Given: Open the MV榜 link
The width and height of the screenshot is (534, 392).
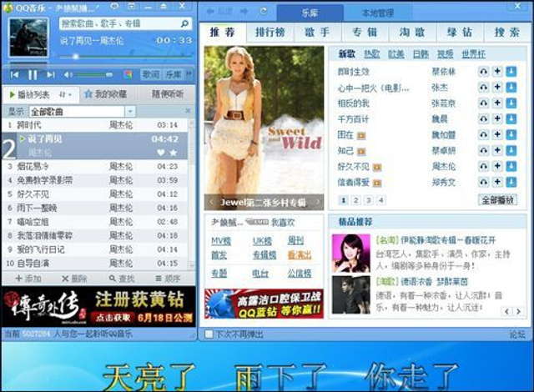Looking at the screenshot, I should tap(221, 241).
